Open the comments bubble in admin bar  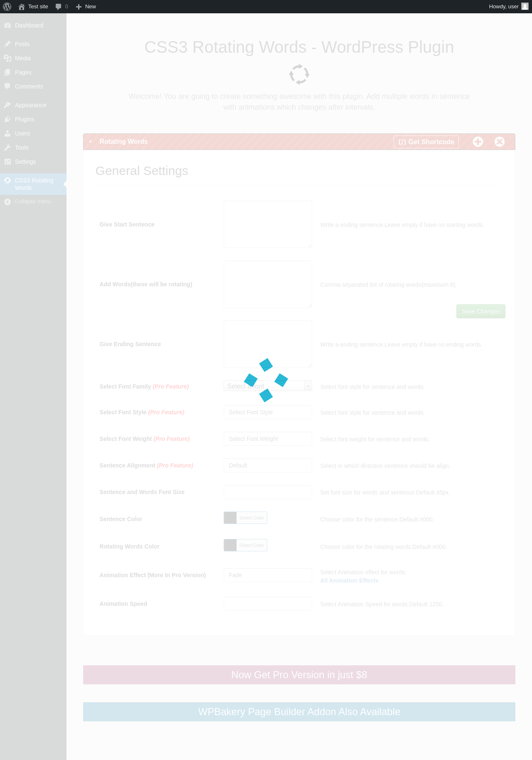click(59, 7)
